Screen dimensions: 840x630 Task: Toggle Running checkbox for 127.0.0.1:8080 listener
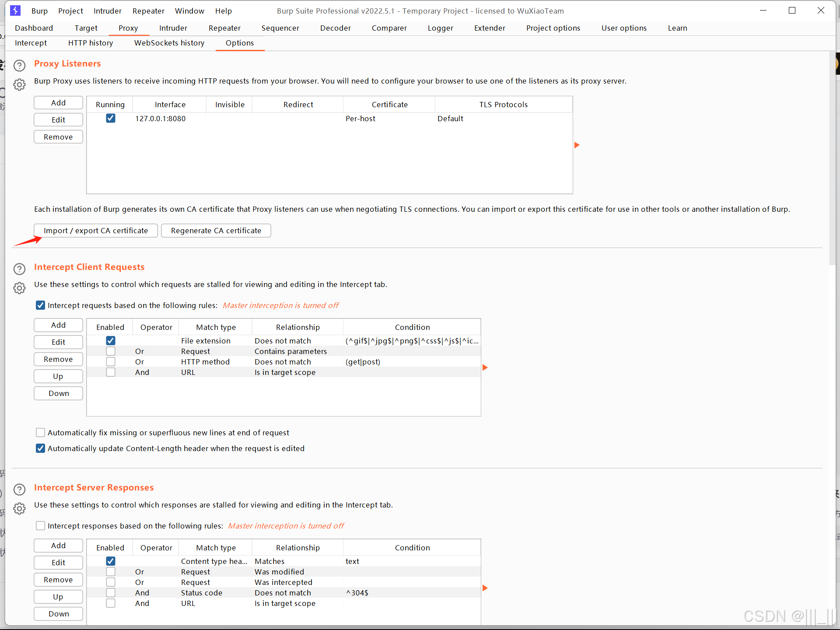click(111, 118)
